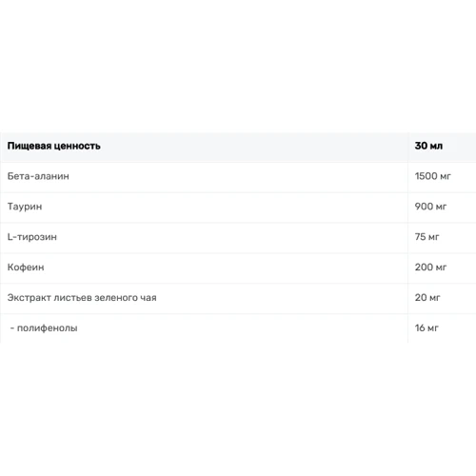Click the word 'зеленого' in extract row
476x476 pixels.
click(116, 298)
